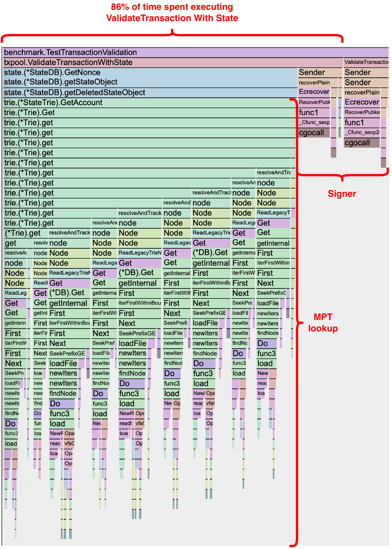Select the ValidateTransaction frame beside txpool row
Viewport: 392px width, 549px height.
coord(366,62)
